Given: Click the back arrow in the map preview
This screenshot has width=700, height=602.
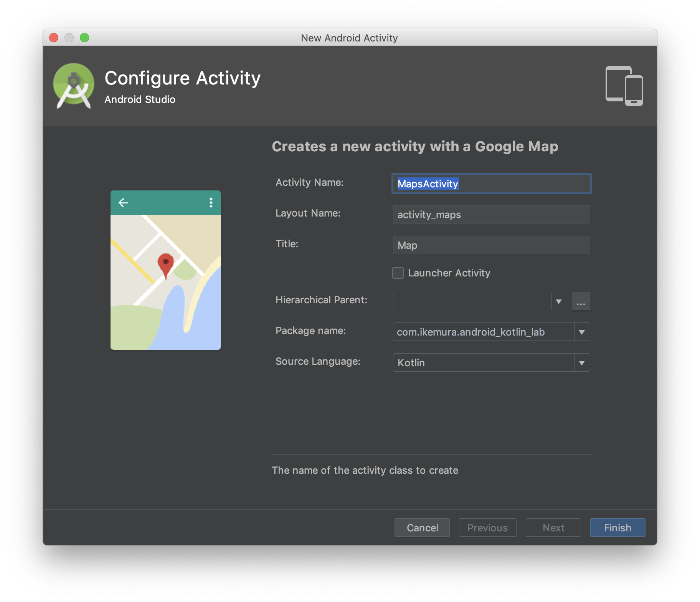Looking at the screenshot, I should coord(123,202).
